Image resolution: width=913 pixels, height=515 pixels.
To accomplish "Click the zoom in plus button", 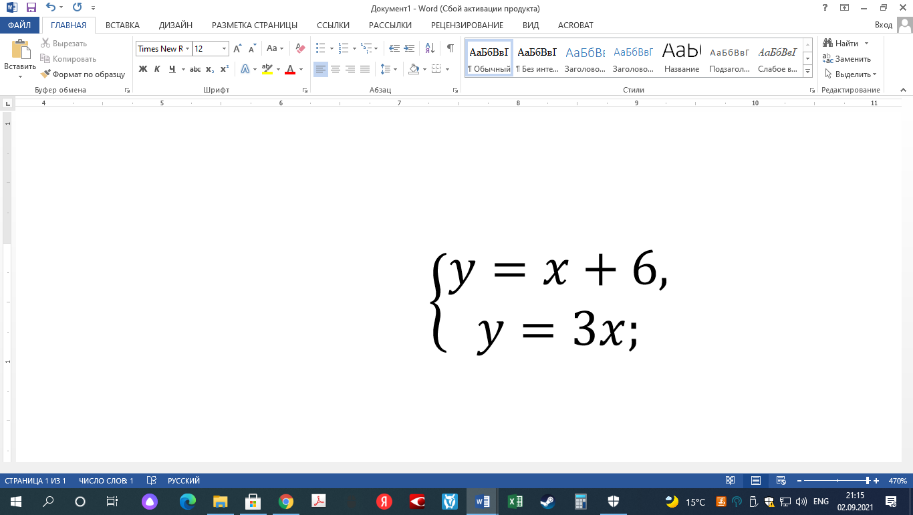I will [876, 481].
